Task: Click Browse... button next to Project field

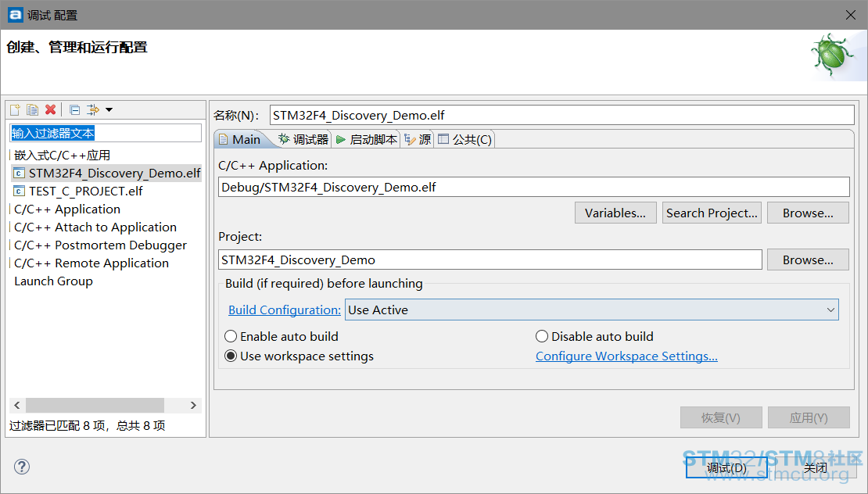Action: 808,260
